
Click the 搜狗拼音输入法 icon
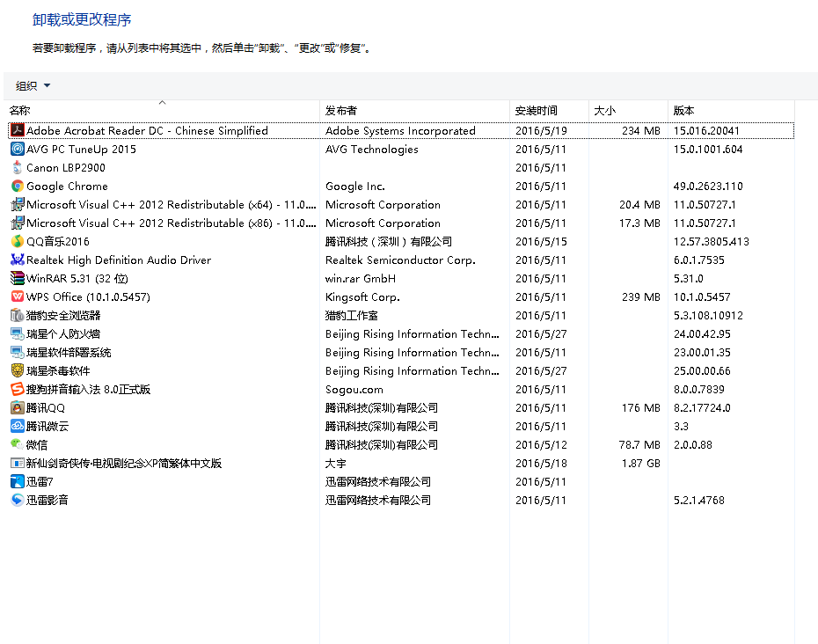click(x=18, y=390)
